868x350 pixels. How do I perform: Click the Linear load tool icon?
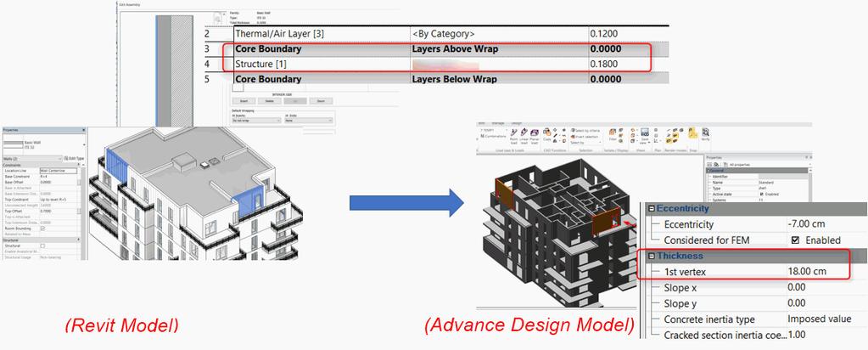click(x=524, y=133)
